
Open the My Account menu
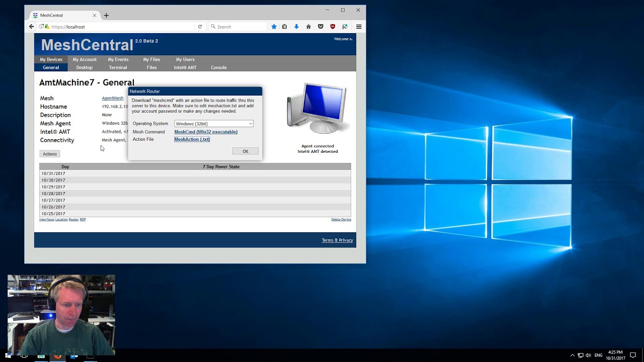pos(85,59)
